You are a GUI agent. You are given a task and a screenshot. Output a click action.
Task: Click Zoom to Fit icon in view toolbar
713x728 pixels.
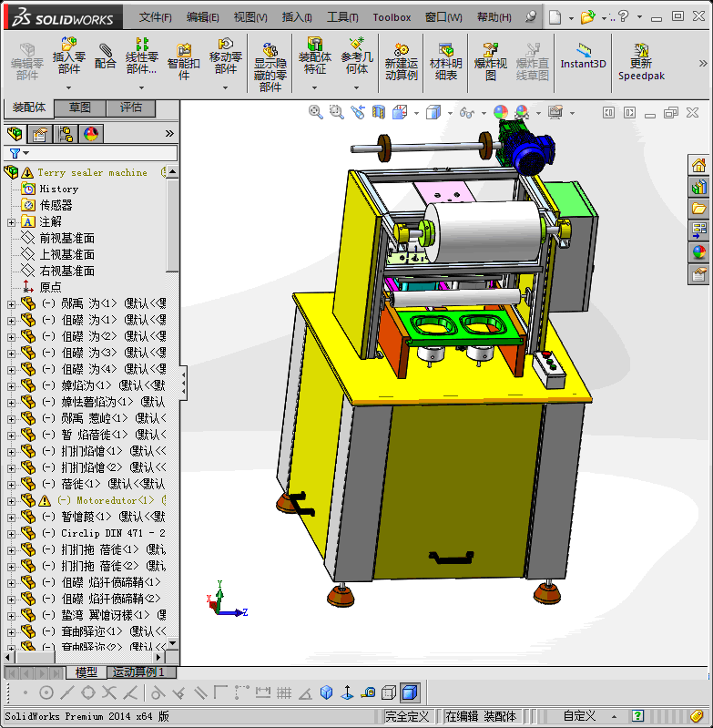point(315,112)
